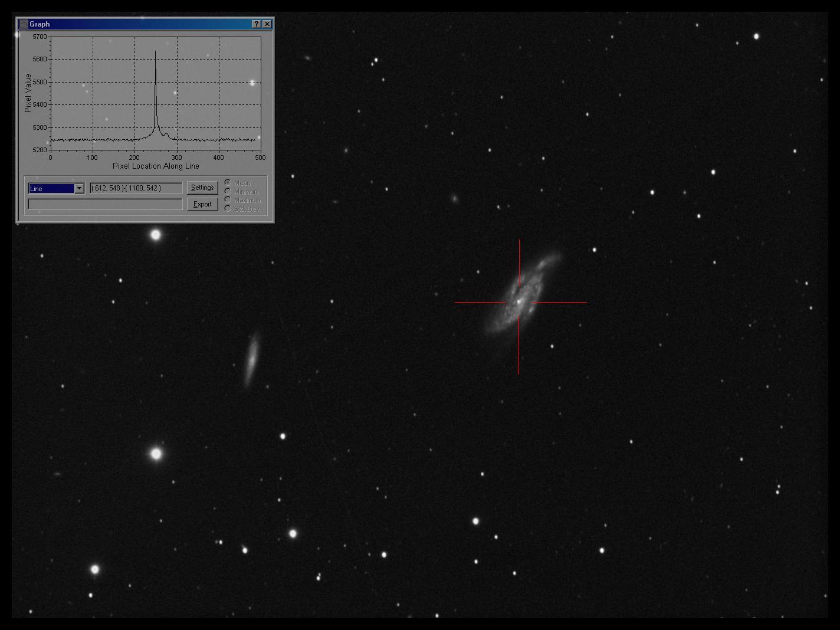Viewport: 840px width, 630px height.
Task: Click the question mark help button
Action: (x=256, y=24)
